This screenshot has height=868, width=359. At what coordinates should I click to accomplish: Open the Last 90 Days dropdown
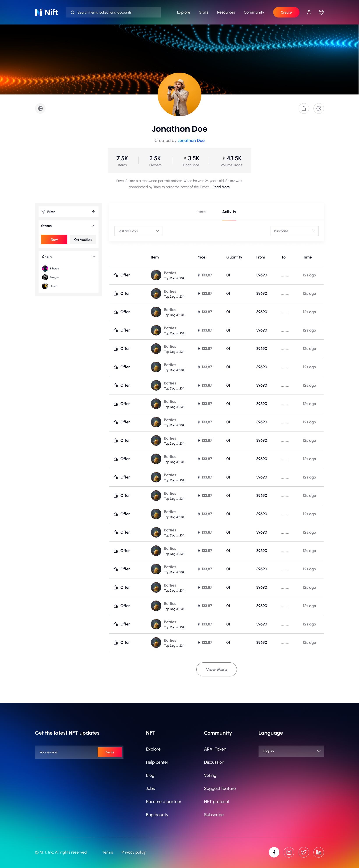tap(138, 231)
